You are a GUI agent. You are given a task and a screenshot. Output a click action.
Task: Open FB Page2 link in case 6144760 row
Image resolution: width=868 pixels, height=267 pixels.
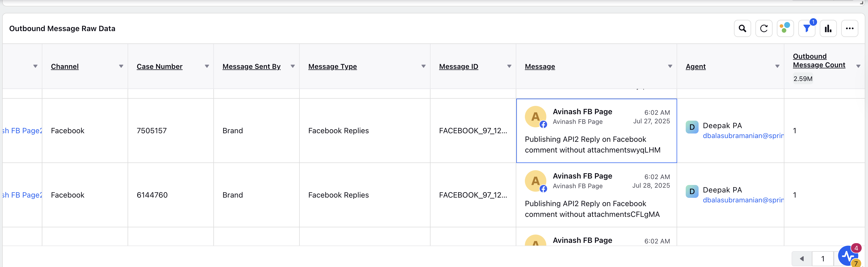click(22, 195)
